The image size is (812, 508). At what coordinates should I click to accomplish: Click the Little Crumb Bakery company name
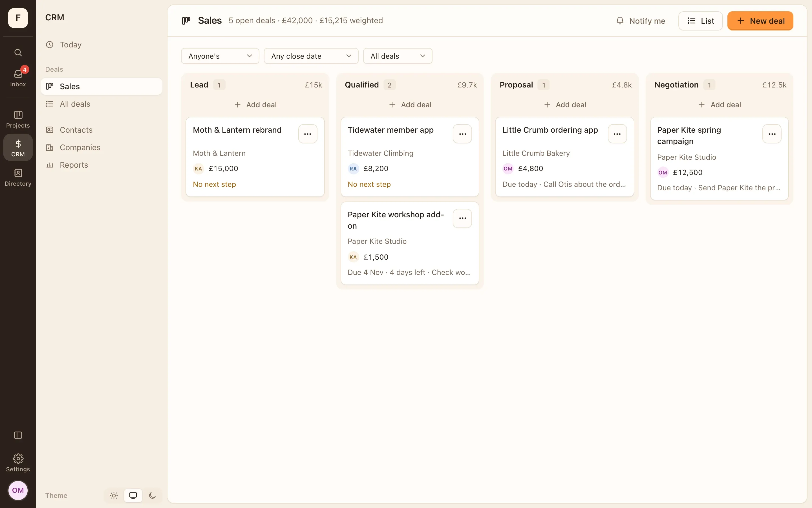coord(536,153)
